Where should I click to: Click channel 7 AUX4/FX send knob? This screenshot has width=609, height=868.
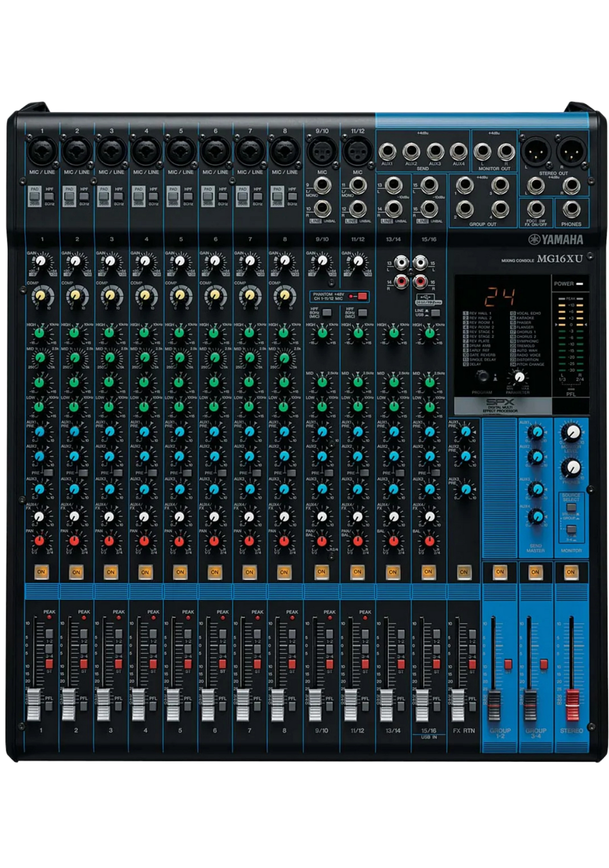[249, 516]
